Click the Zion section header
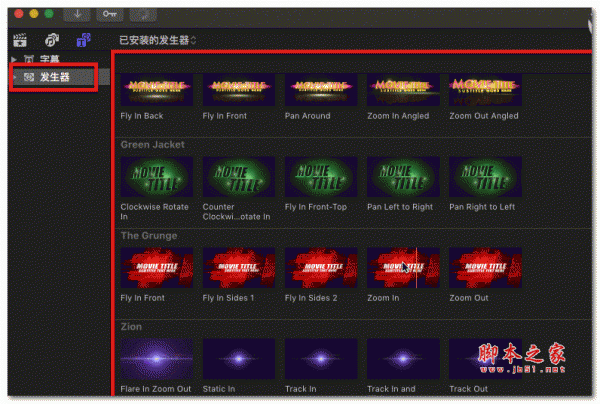This screenshot has width=600, height=404. point(131,327)
